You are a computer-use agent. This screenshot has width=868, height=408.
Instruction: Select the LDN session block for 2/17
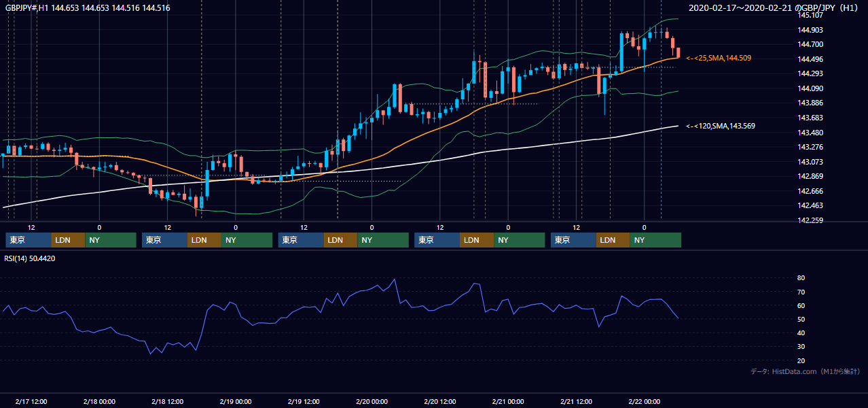pos(69,240)
